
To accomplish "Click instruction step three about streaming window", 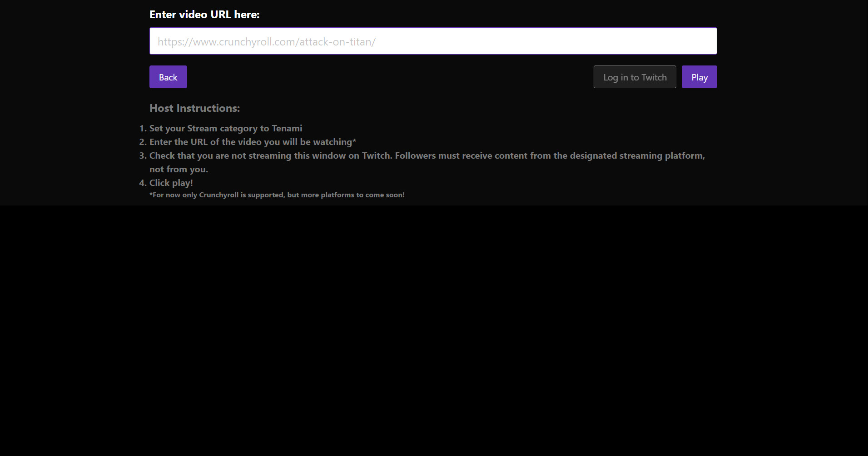I will click(426, 155).
